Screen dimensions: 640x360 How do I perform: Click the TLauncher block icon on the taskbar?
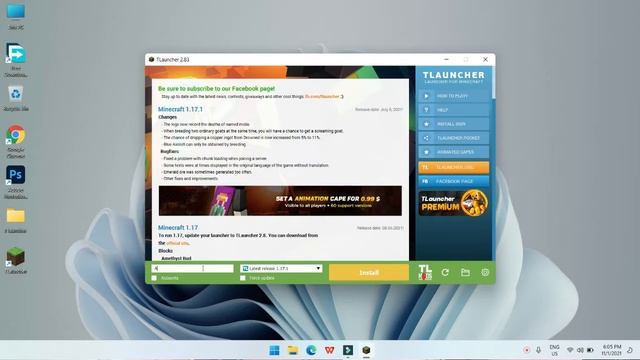pos(366,350)
